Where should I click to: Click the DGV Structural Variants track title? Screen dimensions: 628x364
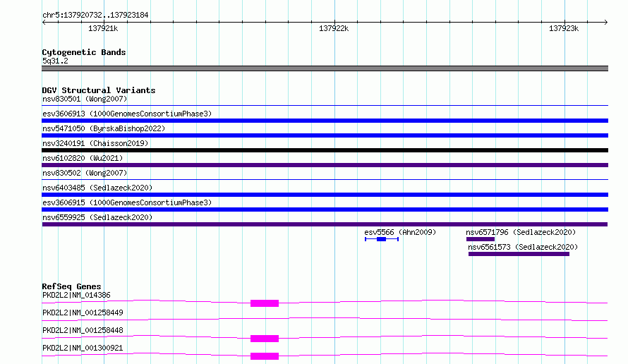(x=99, y=90)
